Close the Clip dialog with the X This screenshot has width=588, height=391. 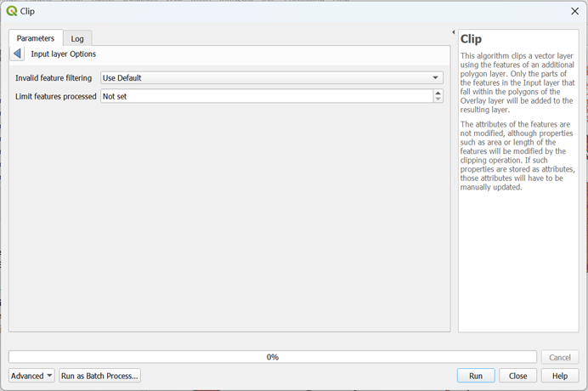coord(574,11)
